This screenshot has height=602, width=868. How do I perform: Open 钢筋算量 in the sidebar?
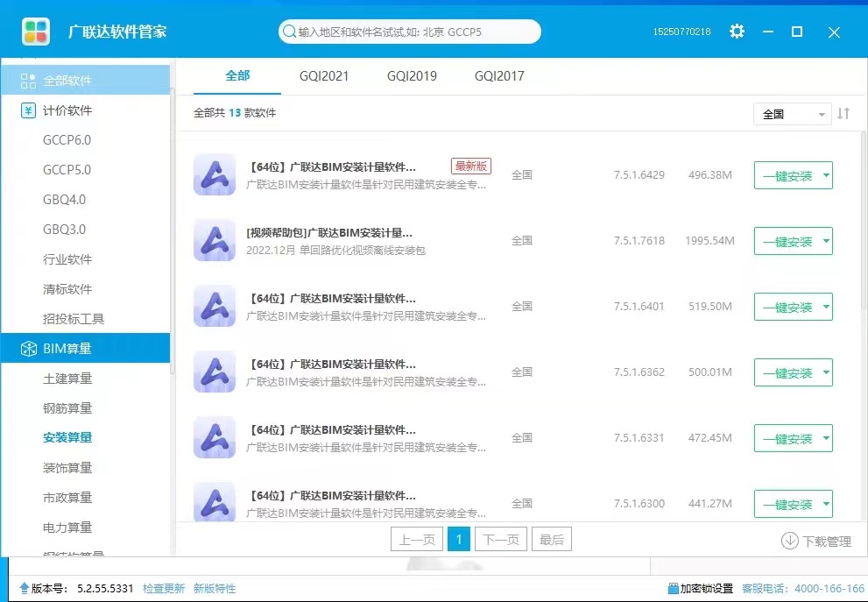67,408
